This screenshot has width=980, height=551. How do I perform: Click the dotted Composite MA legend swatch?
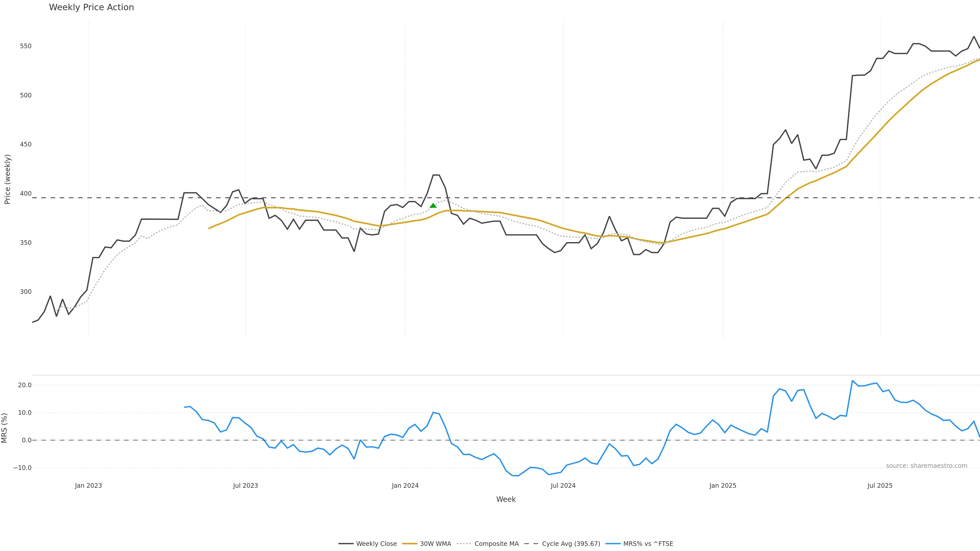coord(464,544)
